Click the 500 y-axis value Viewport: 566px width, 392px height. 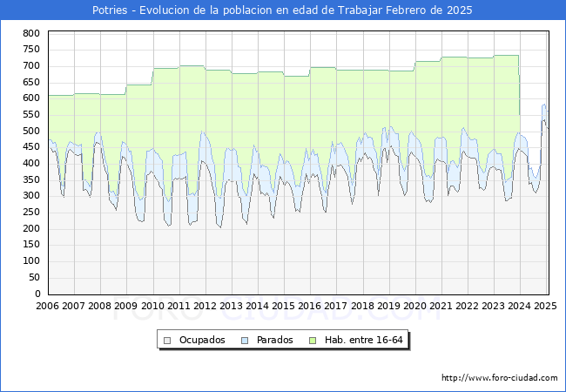click(x=31, y=131)
